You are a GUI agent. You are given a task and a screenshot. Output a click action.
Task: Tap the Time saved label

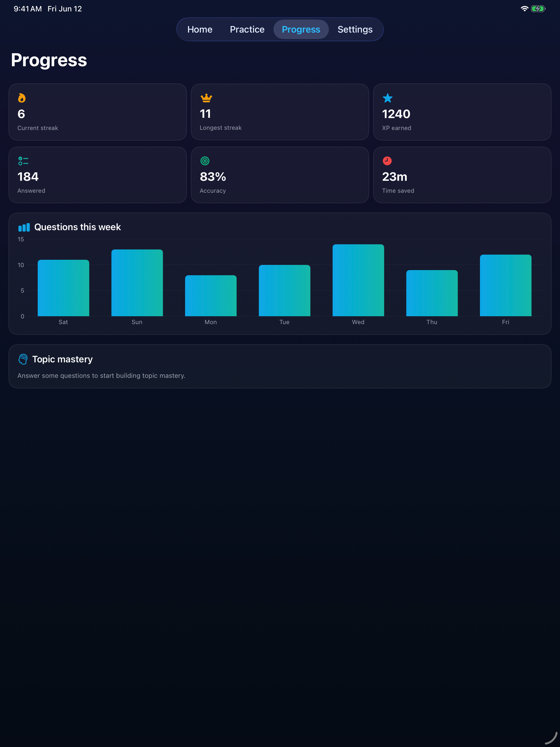tap(398, 191)
